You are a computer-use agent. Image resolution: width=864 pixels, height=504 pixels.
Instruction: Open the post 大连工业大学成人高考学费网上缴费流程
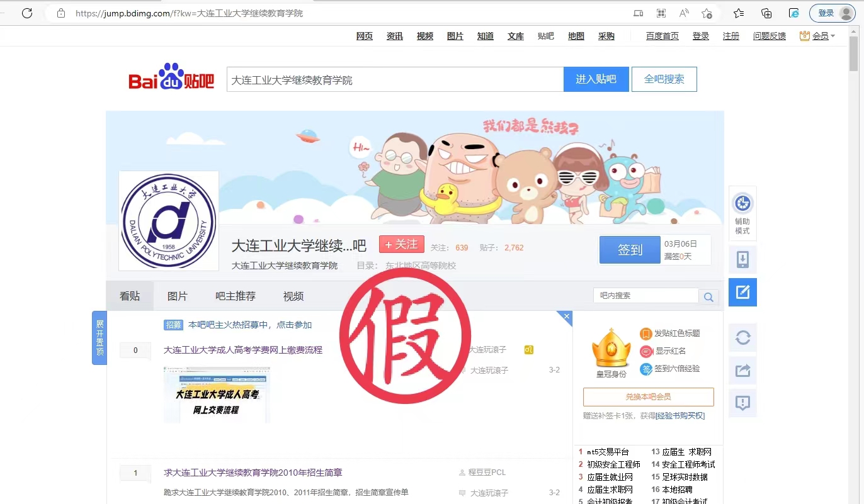243,350
